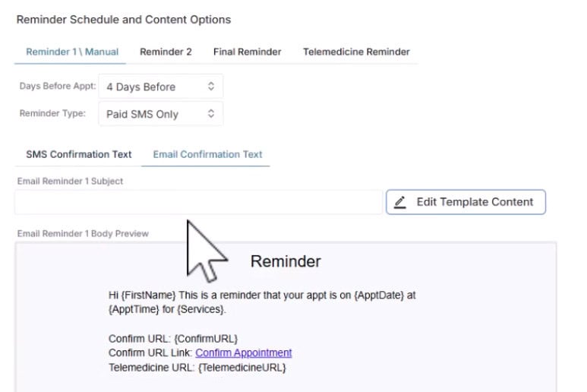Select the Final Reminder tab
The width and height of the screenshot is (587, 392).
click(x=247, y=52)
